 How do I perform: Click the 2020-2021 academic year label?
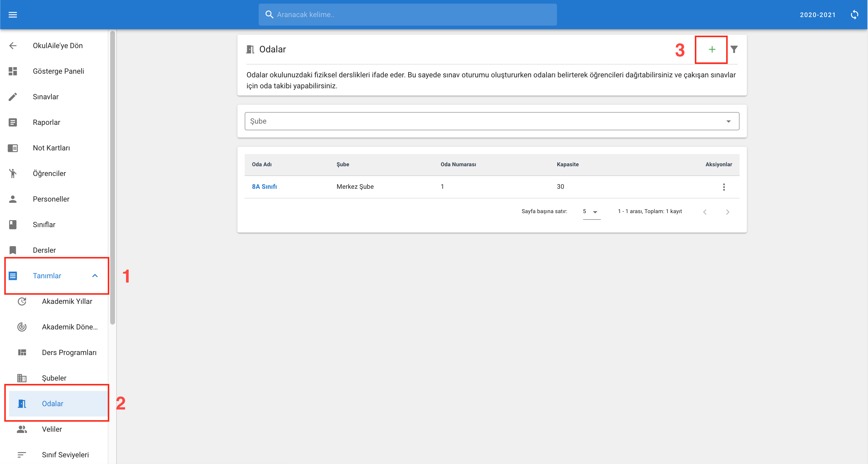coord(818,15)
